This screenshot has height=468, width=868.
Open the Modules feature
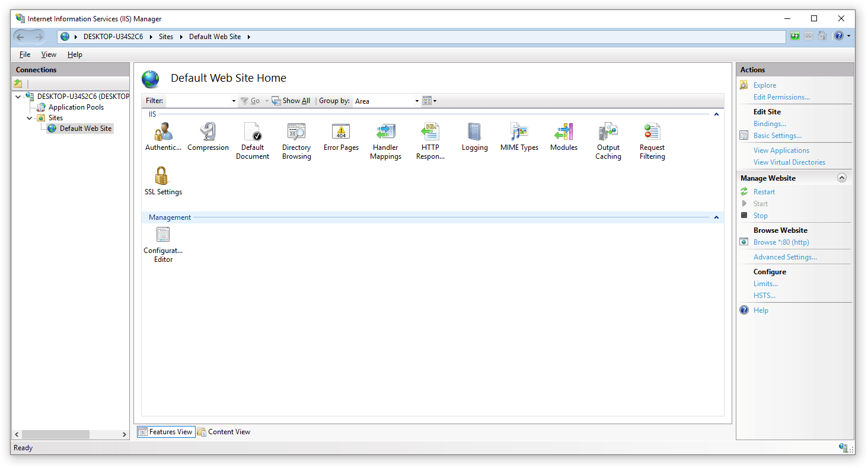tap(564, 137)
